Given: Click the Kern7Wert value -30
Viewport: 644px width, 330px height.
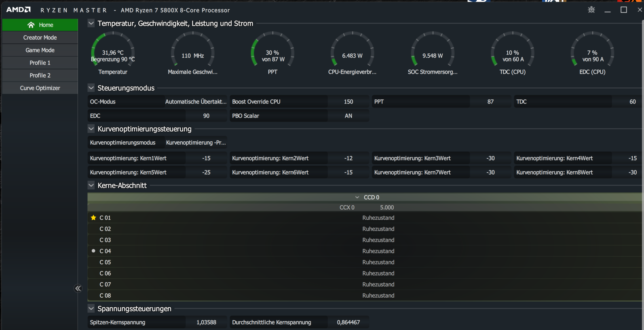Looking at the screenshot, I should coord(490,172).
